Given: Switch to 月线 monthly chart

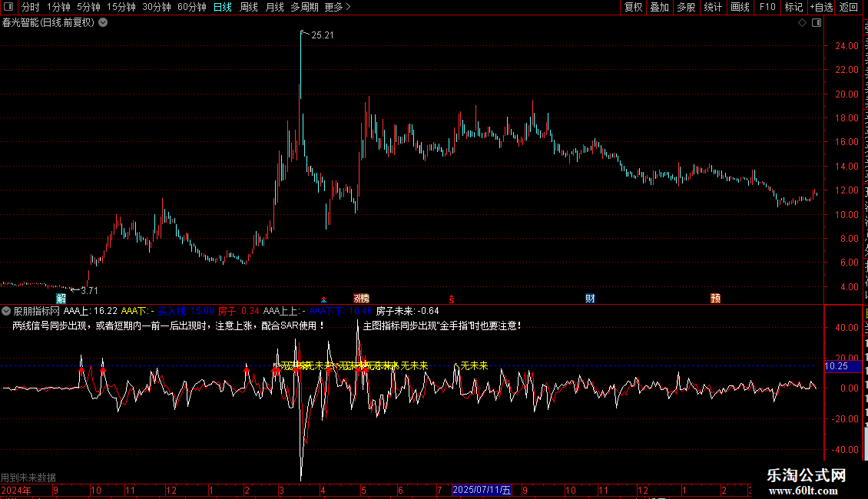Looking at the screenshot, I should coord(274,7).
